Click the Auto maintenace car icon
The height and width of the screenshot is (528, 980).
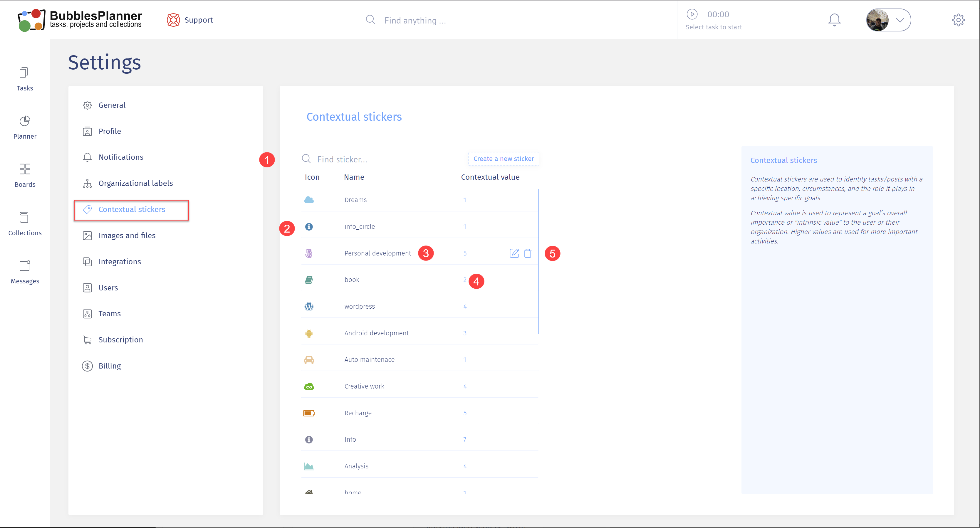coord(308,359)
